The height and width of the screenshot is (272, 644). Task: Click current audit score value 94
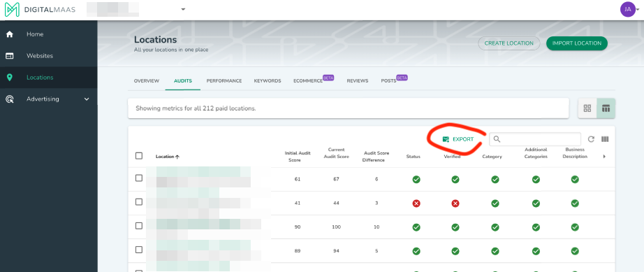tap(337, 251)
